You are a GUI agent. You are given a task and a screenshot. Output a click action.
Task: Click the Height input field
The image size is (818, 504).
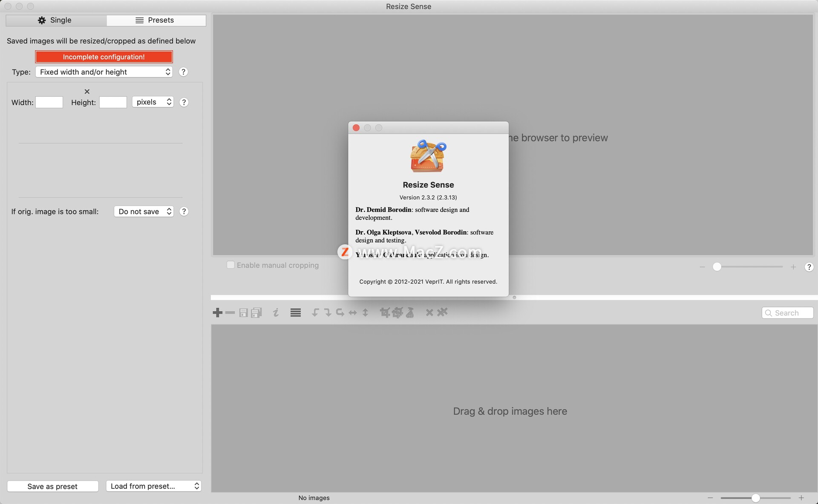point(113,102)
